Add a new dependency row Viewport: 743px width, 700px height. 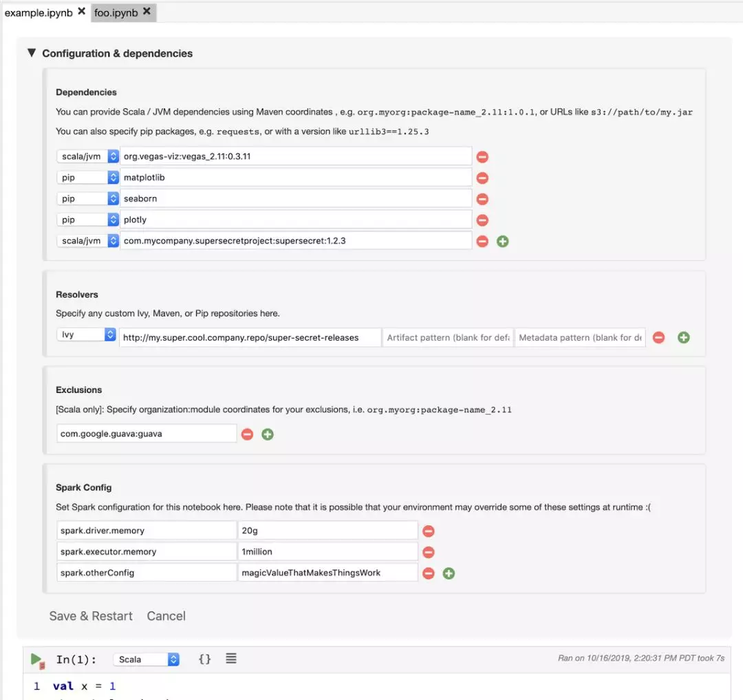point(503,242)
